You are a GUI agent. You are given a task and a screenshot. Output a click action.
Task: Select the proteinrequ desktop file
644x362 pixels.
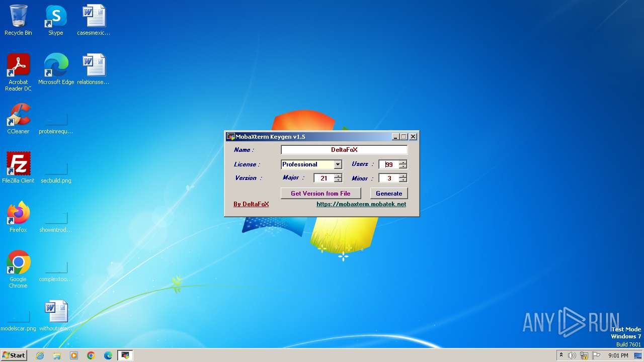[x=56, y=123]
